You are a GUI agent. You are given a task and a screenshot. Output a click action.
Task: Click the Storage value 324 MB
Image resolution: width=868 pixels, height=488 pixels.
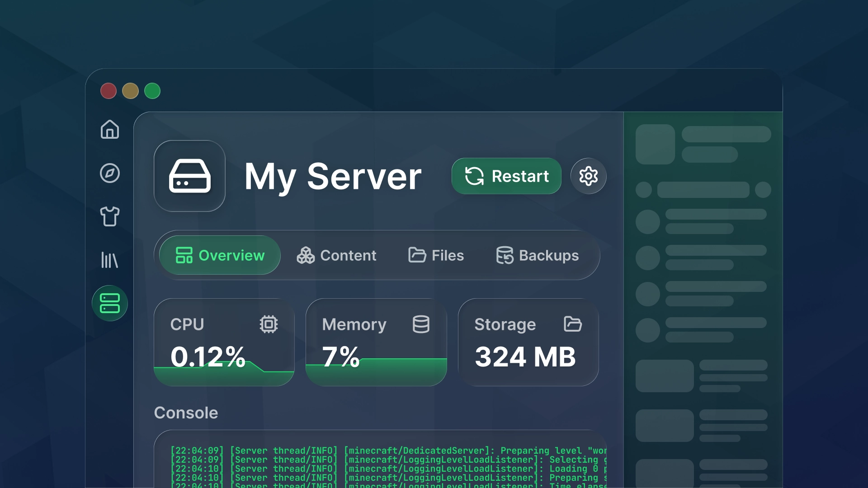(x=525, y=357)
